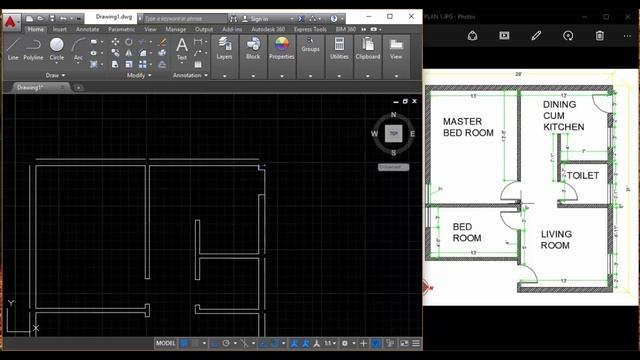Click the Explode tool in Modify panel
Image resolution: width=640 pixels, height=360 pixels.
(162, 53)
